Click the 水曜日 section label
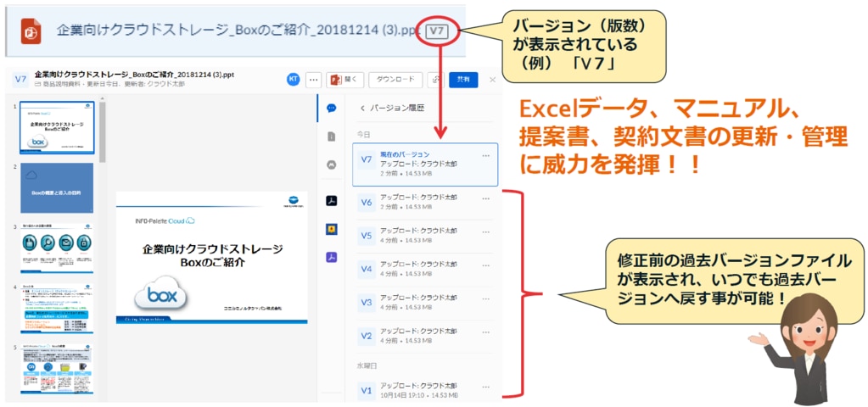The image size is (868, 407). (367, 365)
